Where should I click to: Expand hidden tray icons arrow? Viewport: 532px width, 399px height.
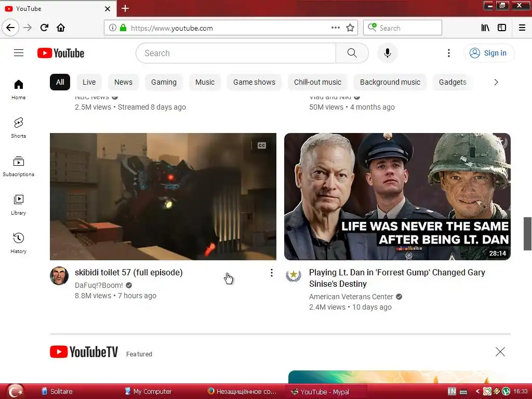(477, 391)
